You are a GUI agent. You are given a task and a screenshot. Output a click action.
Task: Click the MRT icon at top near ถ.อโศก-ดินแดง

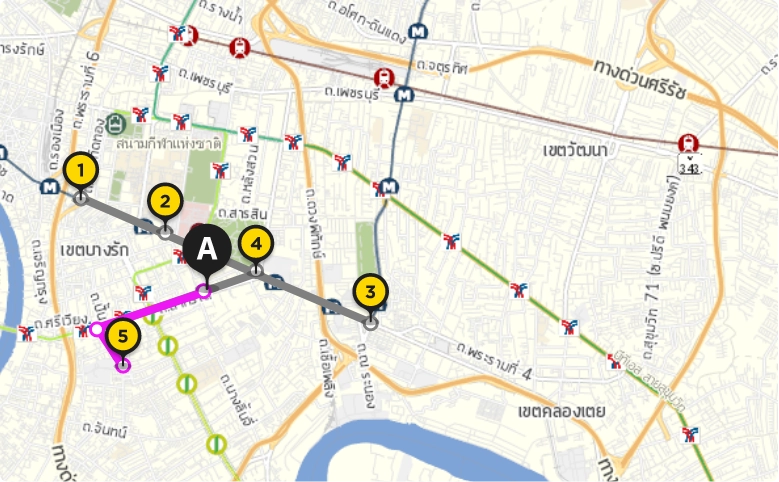(418, 33)
